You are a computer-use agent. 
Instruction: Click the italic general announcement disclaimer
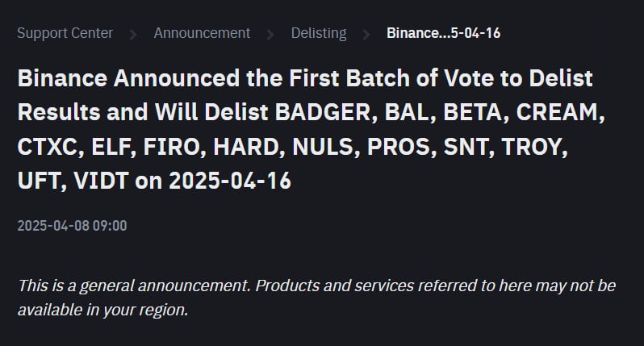(x=316, y=298)
